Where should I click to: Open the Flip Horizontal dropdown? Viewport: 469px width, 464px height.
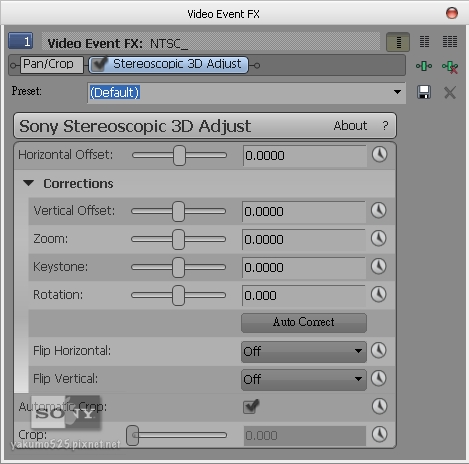point(304,351)
